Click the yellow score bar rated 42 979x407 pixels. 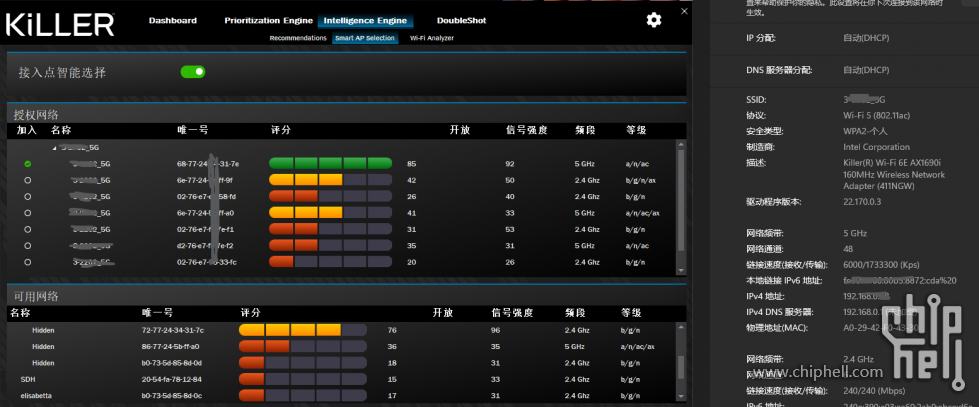(330, 180)
